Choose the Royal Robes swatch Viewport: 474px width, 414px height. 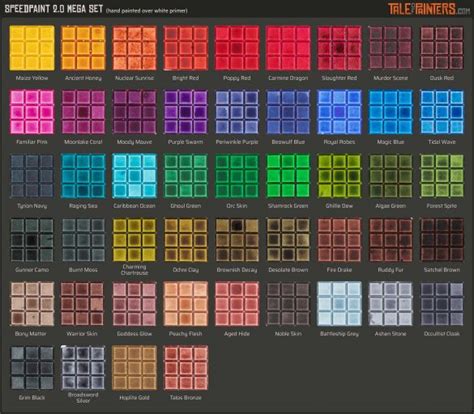click(x=339, y=112)
